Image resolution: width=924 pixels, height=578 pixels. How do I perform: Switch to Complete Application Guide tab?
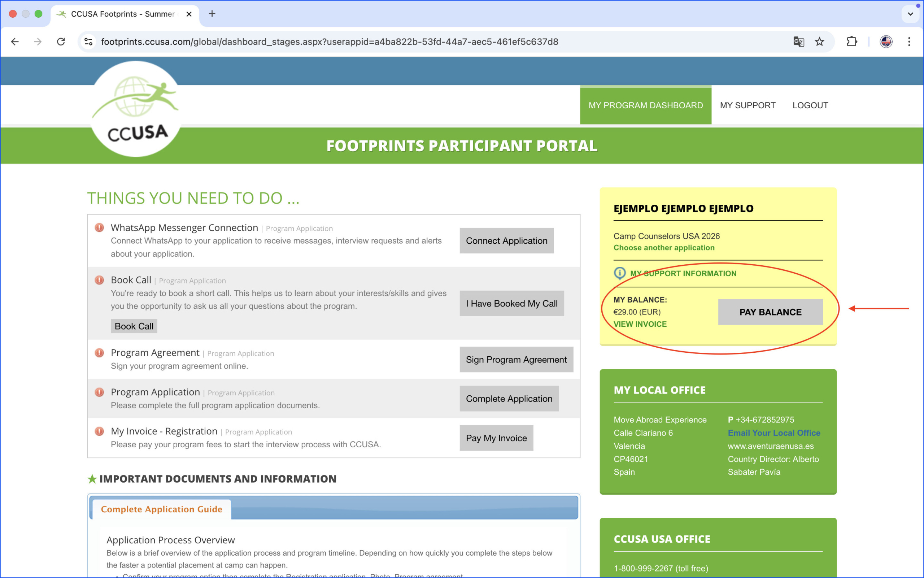[161, 509]
